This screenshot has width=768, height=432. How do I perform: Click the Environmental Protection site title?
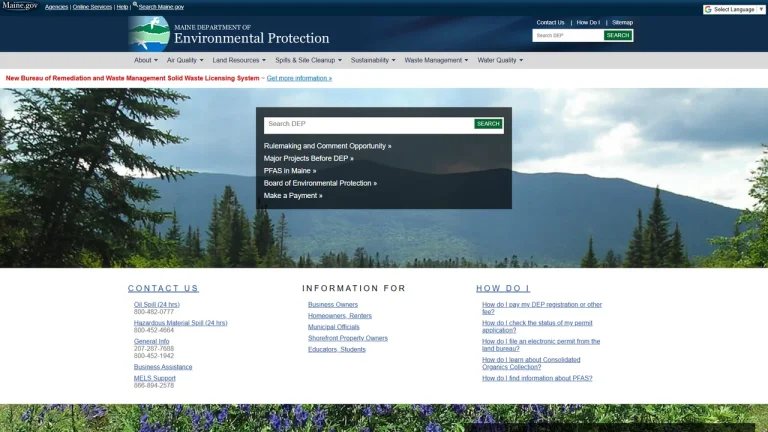click(x=251, y=38)
